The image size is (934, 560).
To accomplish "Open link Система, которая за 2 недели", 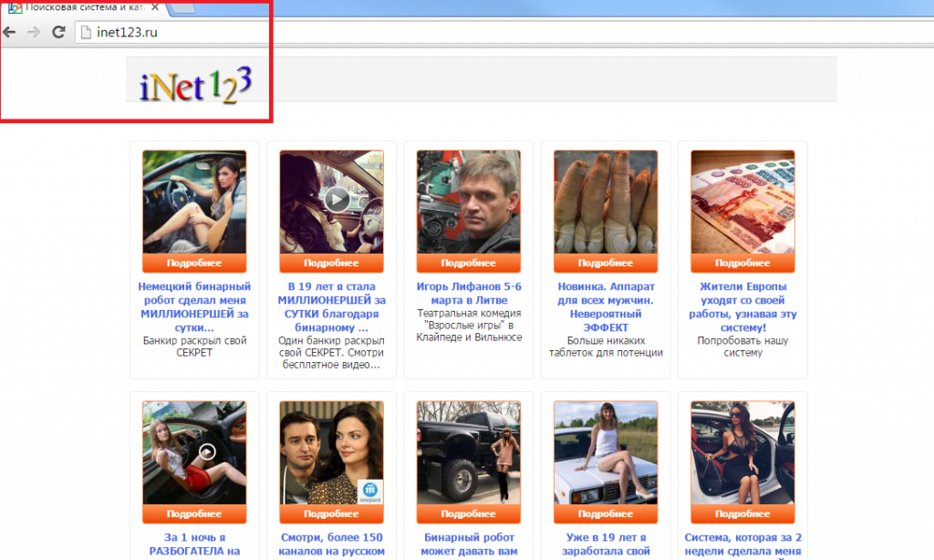I will (x=742, y=544).
